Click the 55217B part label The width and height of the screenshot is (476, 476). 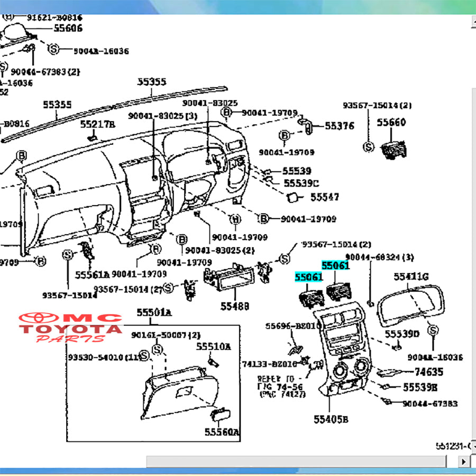(x=97, y=124)
